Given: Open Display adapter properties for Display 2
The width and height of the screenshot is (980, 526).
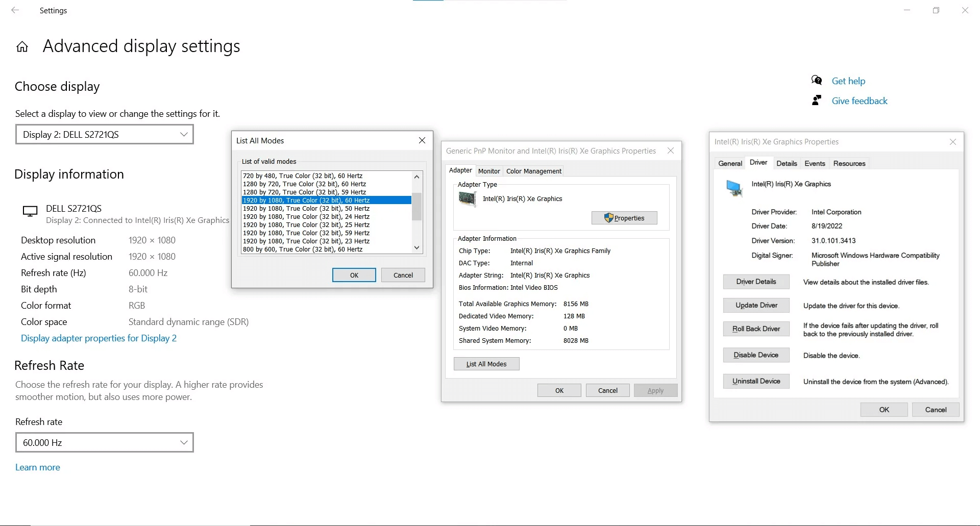Looking at the screenshot, I should point(99,338).
